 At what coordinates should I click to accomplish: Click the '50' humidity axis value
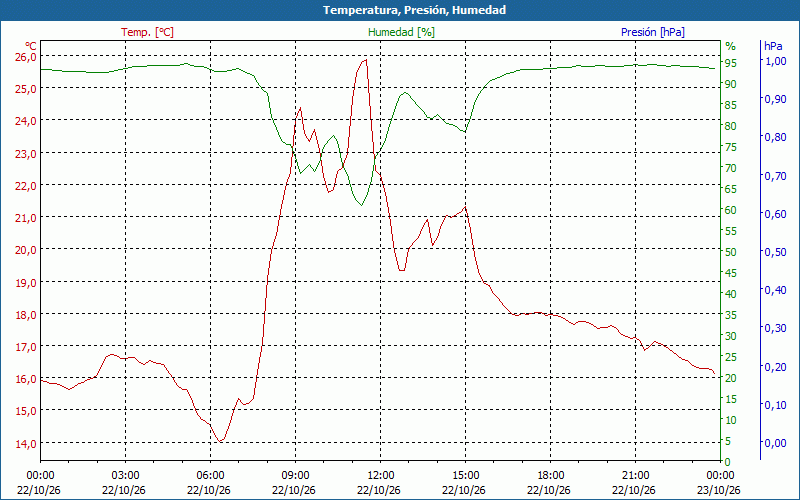coord(731,252)
